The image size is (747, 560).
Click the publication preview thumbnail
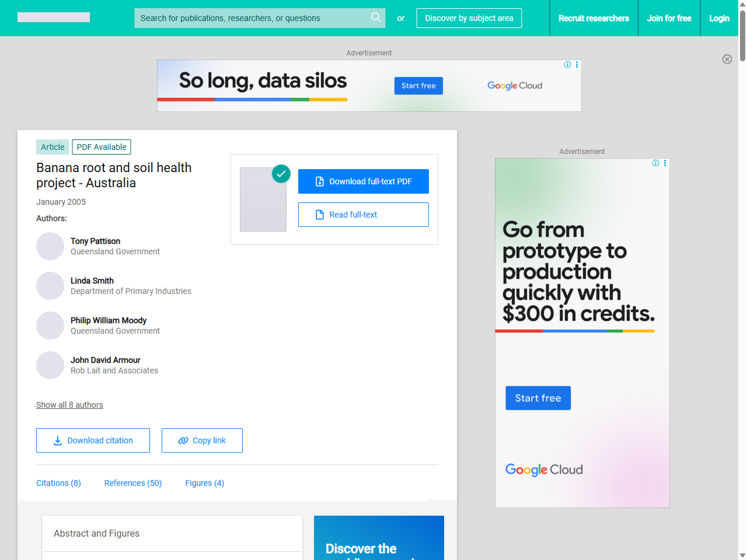click(263, 199)
